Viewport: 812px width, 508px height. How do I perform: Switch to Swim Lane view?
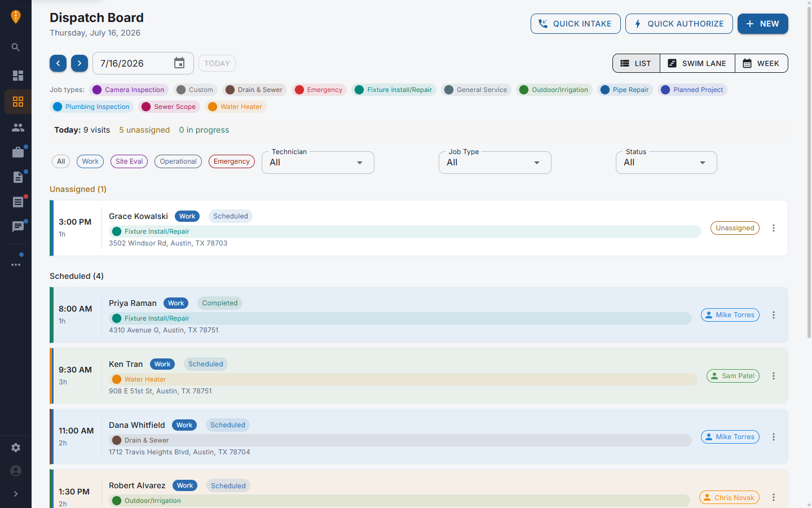(x=697, y=63)
